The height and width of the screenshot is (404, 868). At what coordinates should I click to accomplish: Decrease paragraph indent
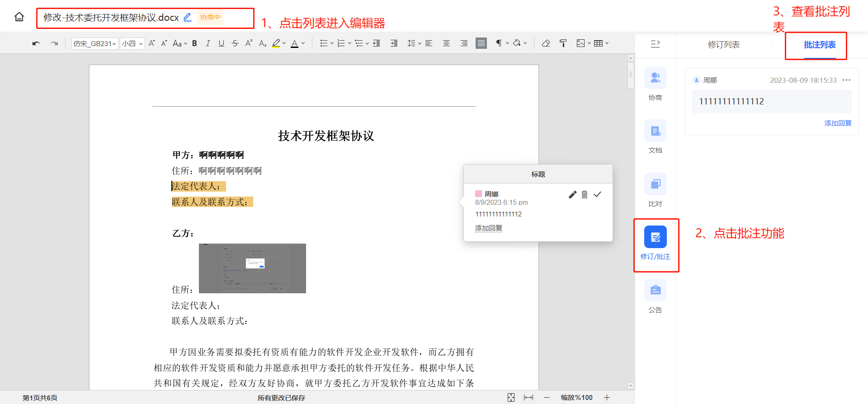(376, 43)
